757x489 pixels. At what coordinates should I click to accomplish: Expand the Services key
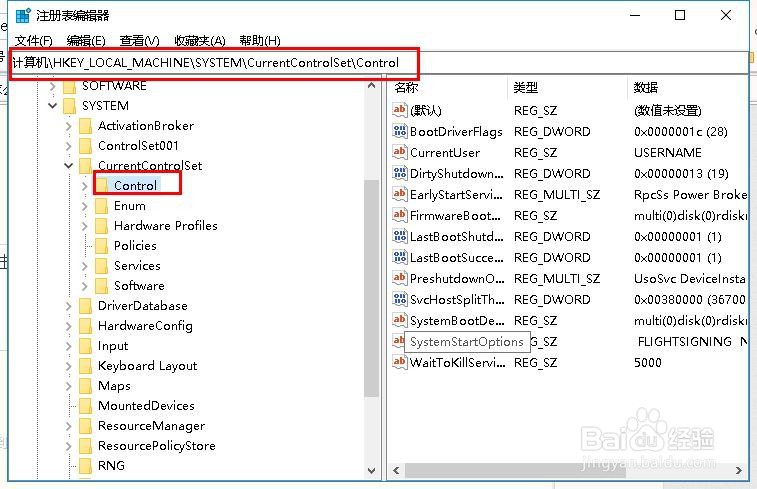(84, 266)
